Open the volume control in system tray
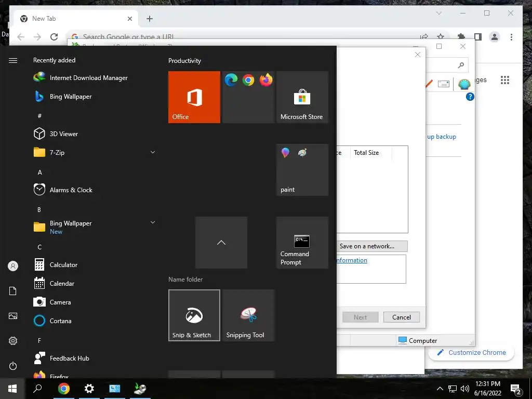 465,389
